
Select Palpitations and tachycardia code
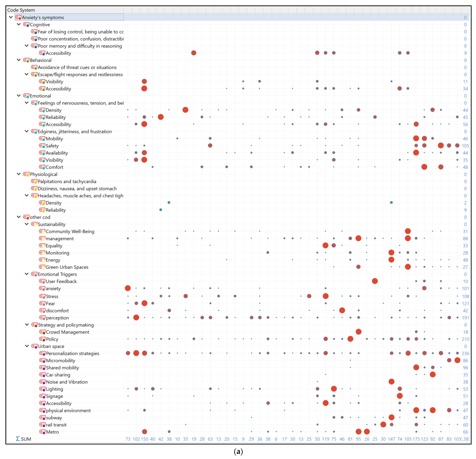(67, 181)
